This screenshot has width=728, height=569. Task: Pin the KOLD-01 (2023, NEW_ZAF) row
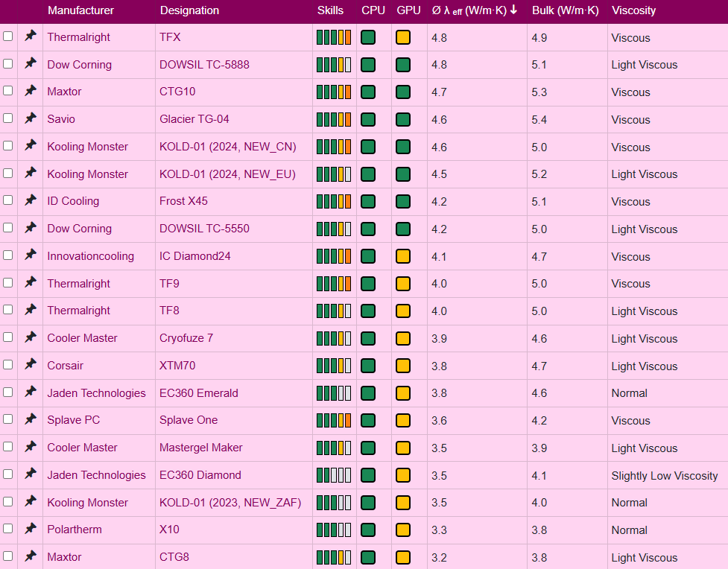coord(31,501)
